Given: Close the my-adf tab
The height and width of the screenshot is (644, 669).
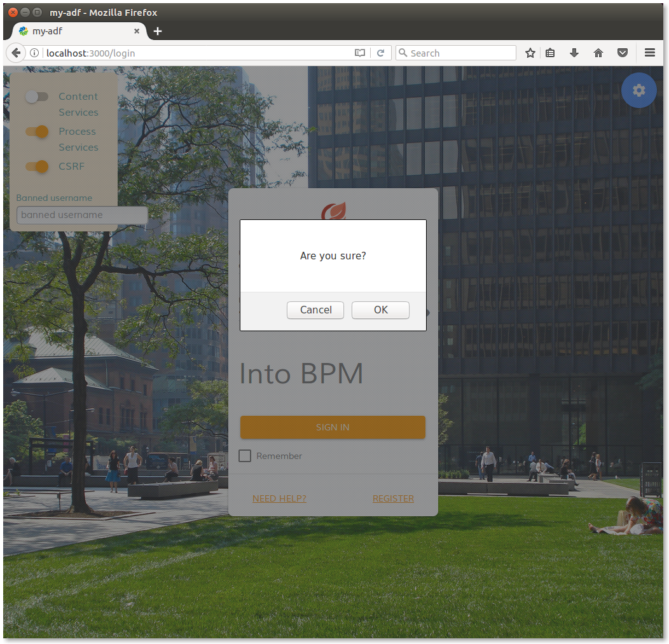Looking at the screenshot, I should [137, 31].
